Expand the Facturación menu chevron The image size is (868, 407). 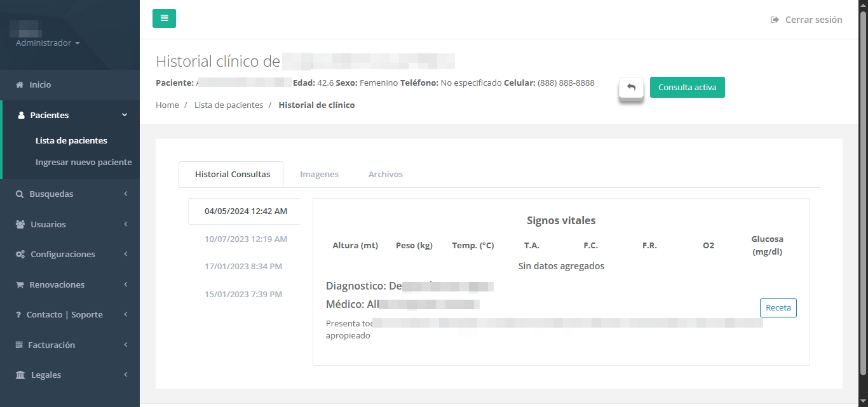[x=125, y=345]
